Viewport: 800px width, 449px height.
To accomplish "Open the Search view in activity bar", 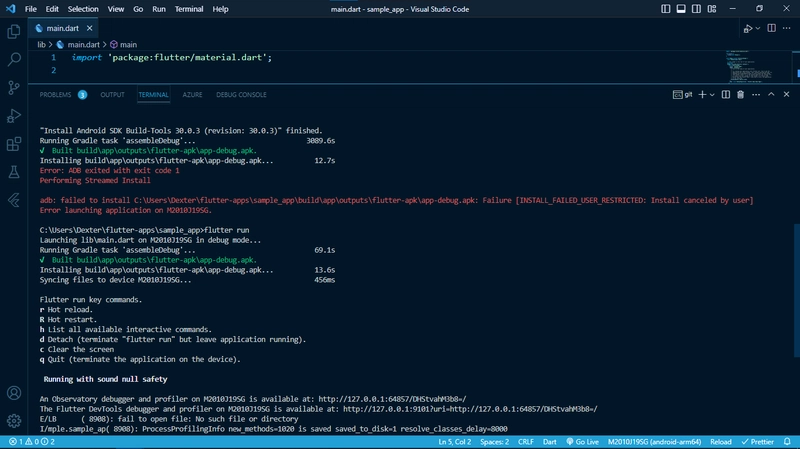I will click(14, 60).
